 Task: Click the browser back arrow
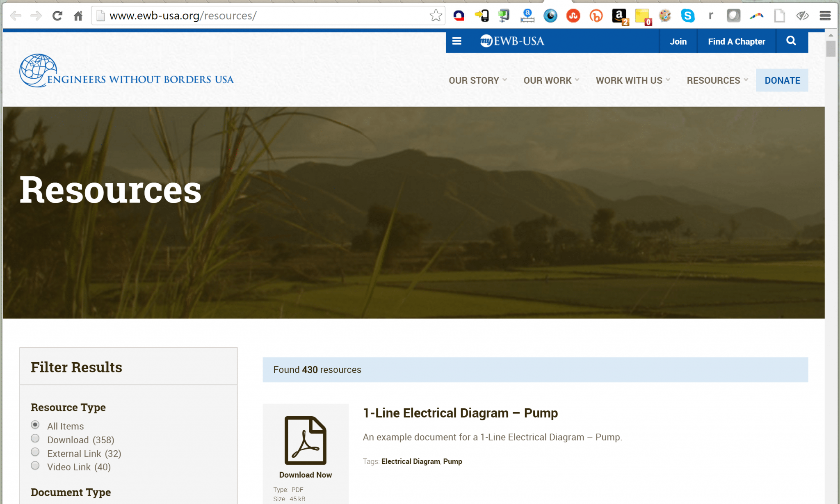pyautogui.click(x=16, y=16)
